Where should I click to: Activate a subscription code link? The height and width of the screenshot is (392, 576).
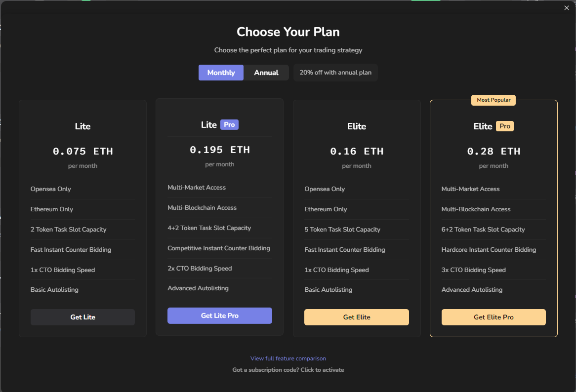(288, 370)
